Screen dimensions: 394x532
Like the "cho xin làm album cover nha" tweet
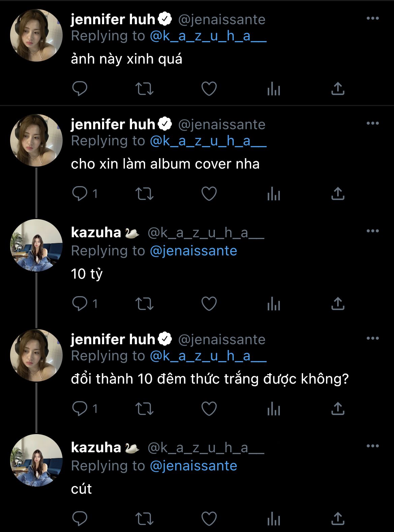(x=209, y=194)
